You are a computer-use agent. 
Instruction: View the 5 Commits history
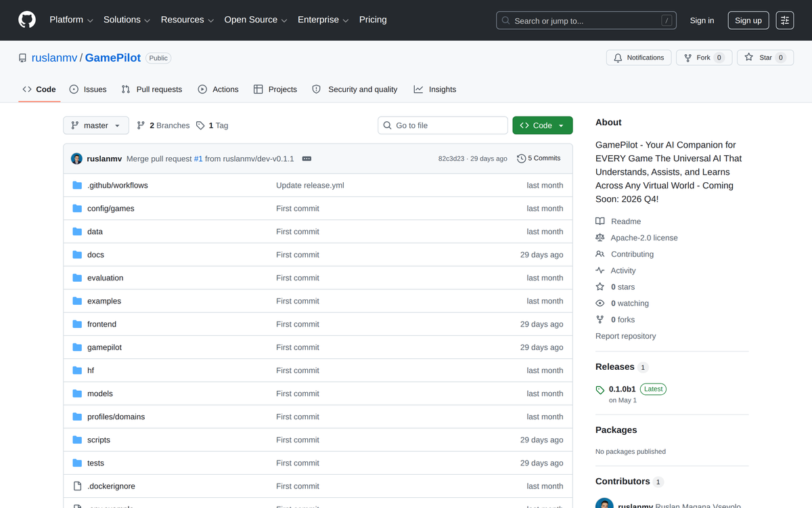pyautogui.click(x=539, y=158)
